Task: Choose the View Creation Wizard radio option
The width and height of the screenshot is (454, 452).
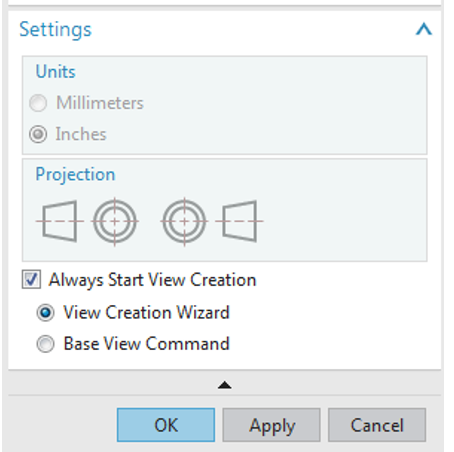Action: point(45,312)
